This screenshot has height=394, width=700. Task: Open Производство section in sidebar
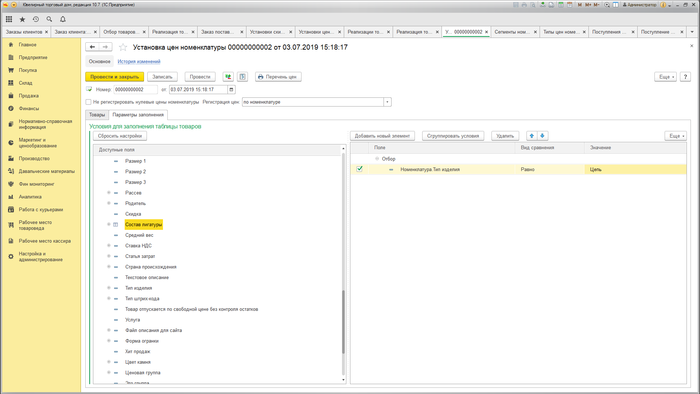(x=34, y=159)
